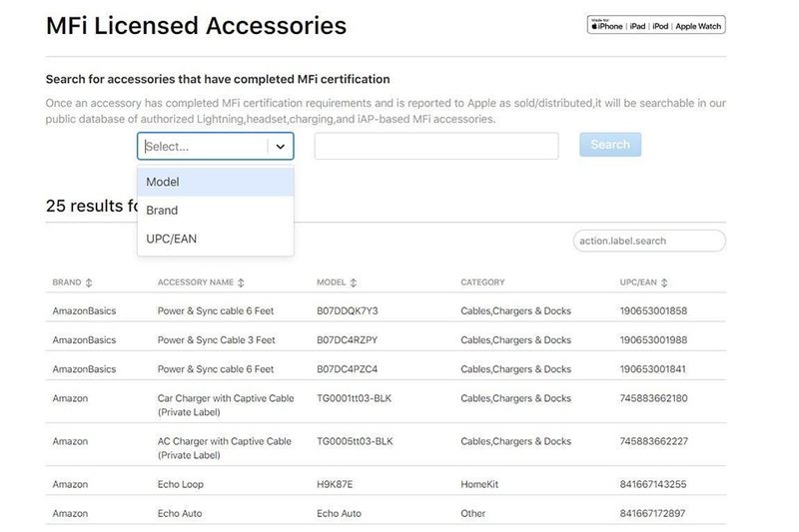Image resolution: width=799 pixels, height=532 pixels.
Task: Click the Made for iPhone badge
Action: pyautogui.click(x=656, y=26)
